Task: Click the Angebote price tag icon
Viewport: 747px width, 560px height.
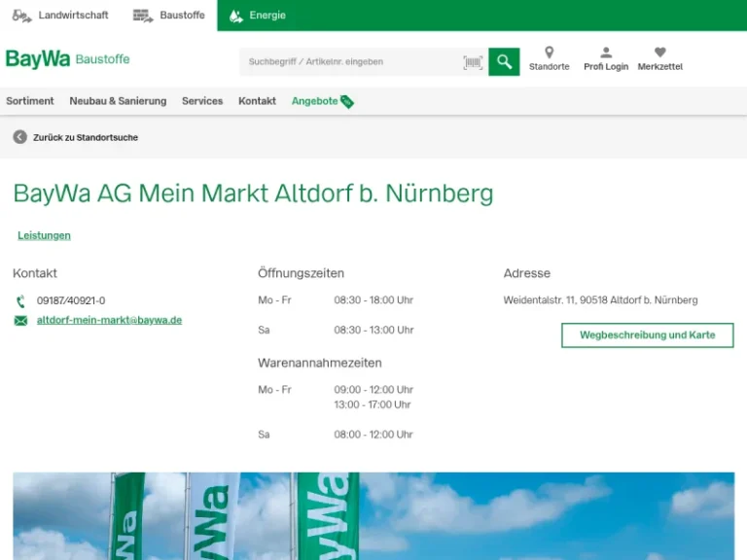Action: coord(347,102)
